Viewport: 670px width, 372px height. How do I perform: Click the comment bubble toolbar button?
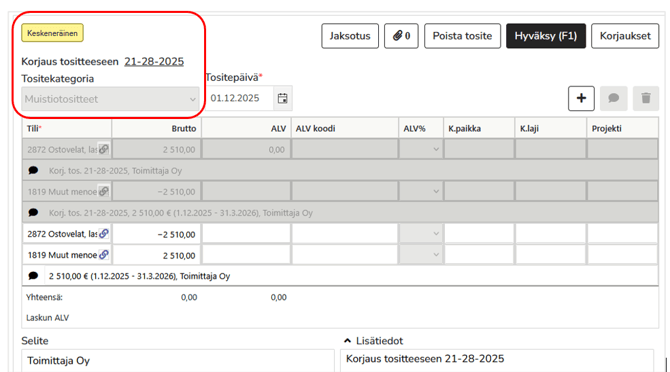(614, 98)
